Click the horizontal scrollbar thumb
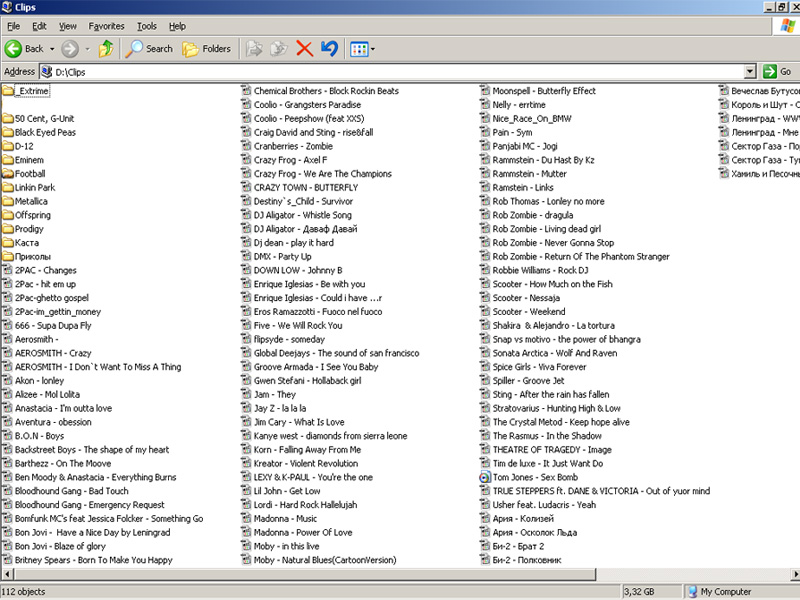 click(x=303, y=574)
